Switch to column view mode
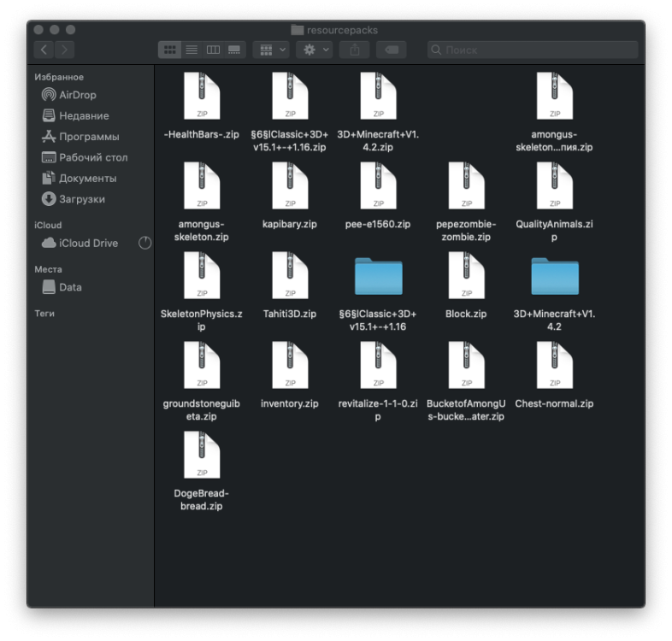 213,50
